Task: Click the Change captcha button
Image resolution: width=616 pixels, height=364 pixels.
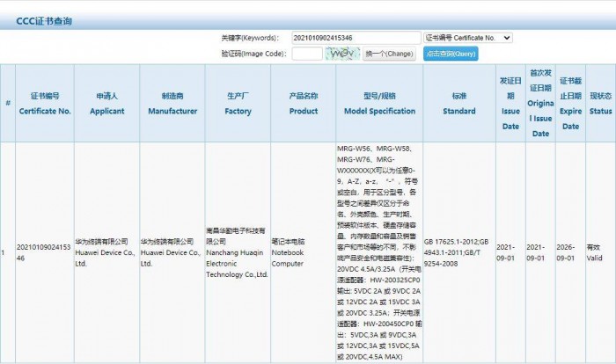Action: (x=389, y=54)
